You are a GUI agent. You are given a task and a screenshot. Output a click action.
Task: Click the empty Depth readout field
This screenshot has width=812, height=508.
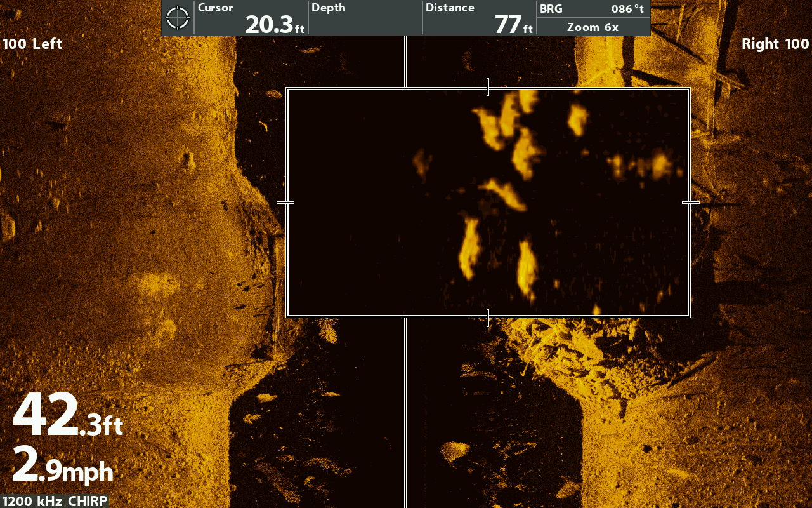365,18
